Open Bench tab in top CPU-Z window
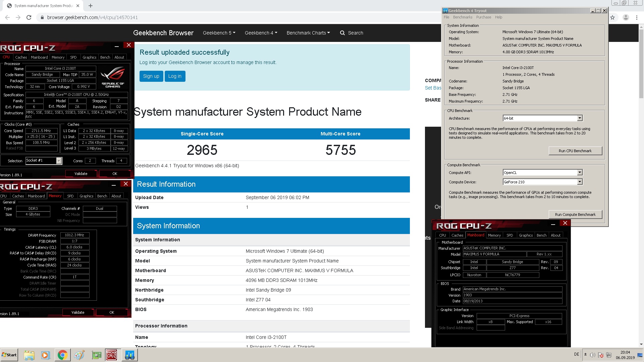The height and width of the screenshot is (362, 644). coord(105,57)
